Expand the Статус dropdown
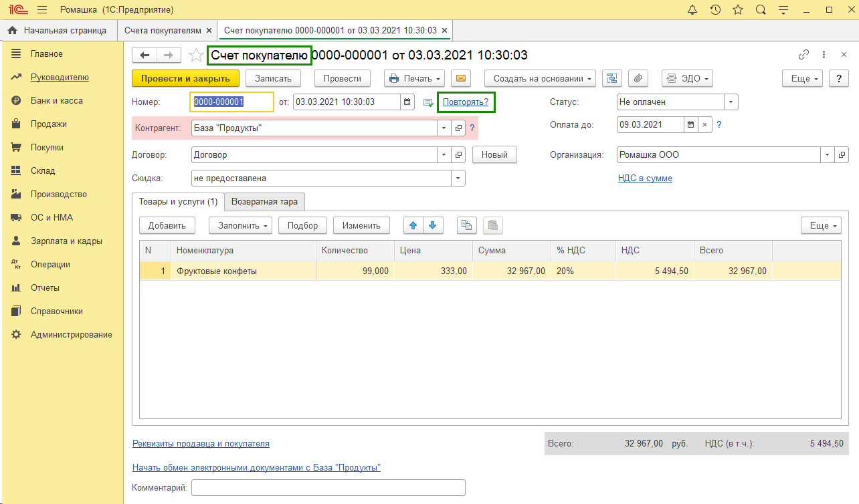Viewport: 859px width, 504px height. 731,102
